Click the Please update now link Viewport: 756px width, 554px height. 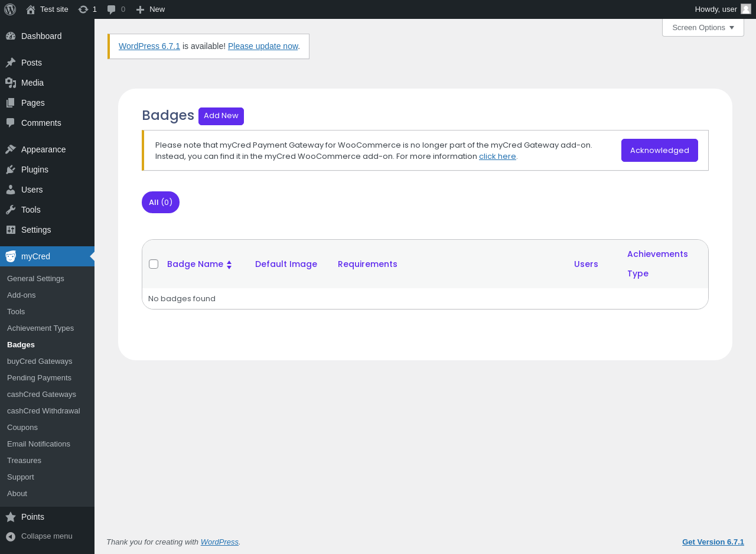pos(263,46)
